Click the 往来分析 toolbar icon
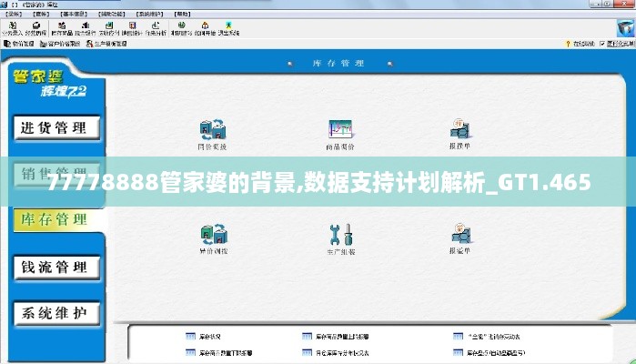The width and height of the screenshot is (636, 364). coord(156,28)
